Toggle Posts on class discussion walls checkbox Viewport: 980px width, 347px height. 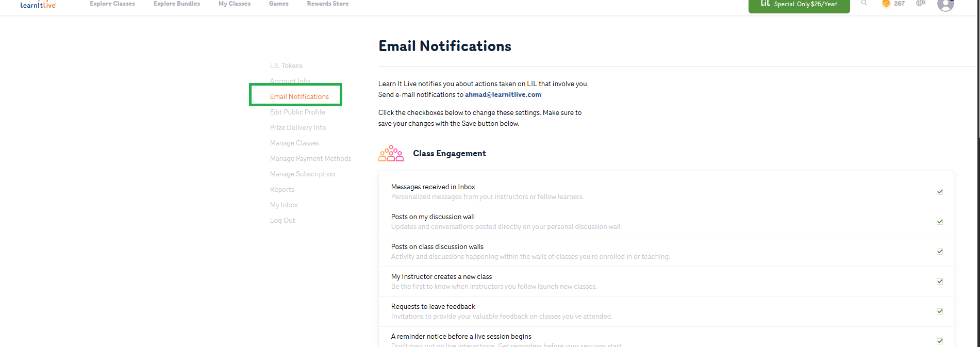coord(940,252)
